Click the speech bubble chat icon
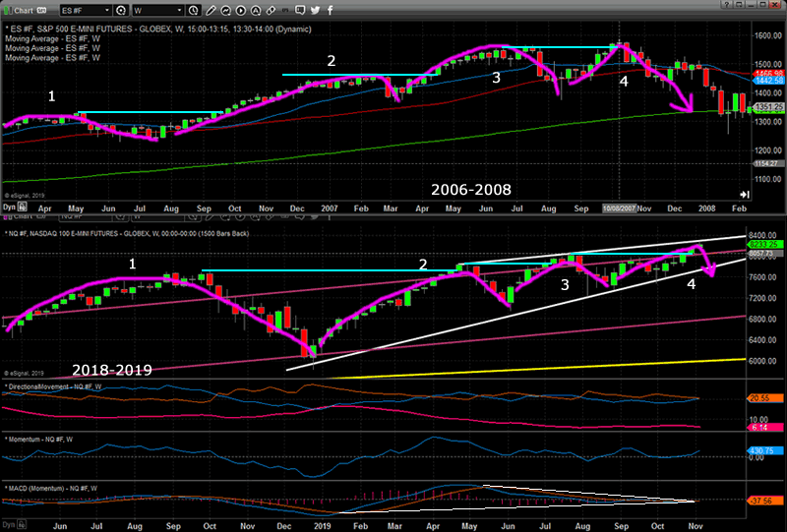 (x=298, y=11)
